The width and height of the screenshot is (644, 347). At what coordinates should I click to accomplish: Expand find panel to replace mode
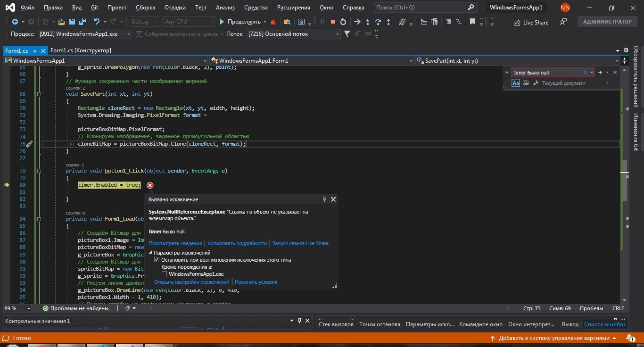pos(507,73)
